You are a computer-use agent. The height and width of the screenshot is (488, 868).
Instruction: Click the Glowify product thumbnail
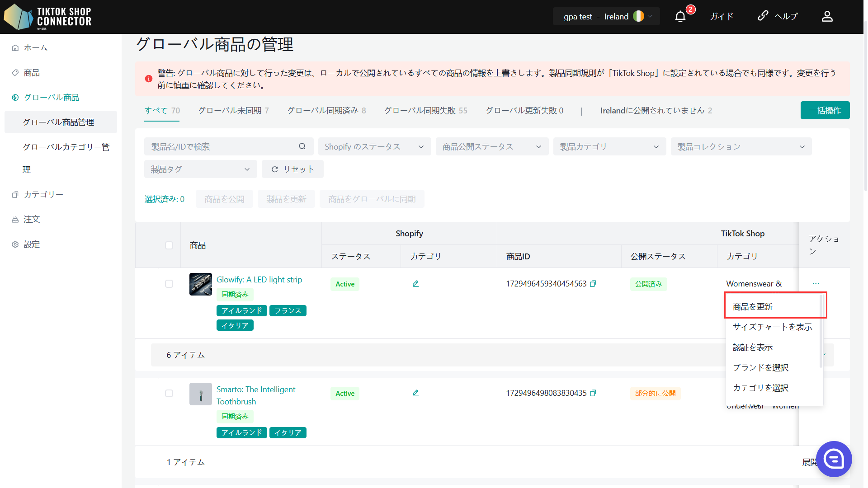coord(201,284)
